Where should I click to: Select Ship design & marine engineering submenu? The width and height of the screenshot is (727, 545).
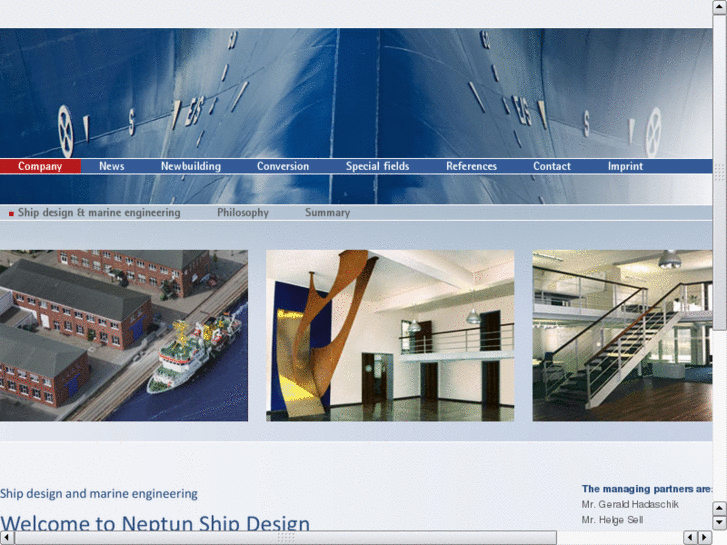click(x=99, y=212)
